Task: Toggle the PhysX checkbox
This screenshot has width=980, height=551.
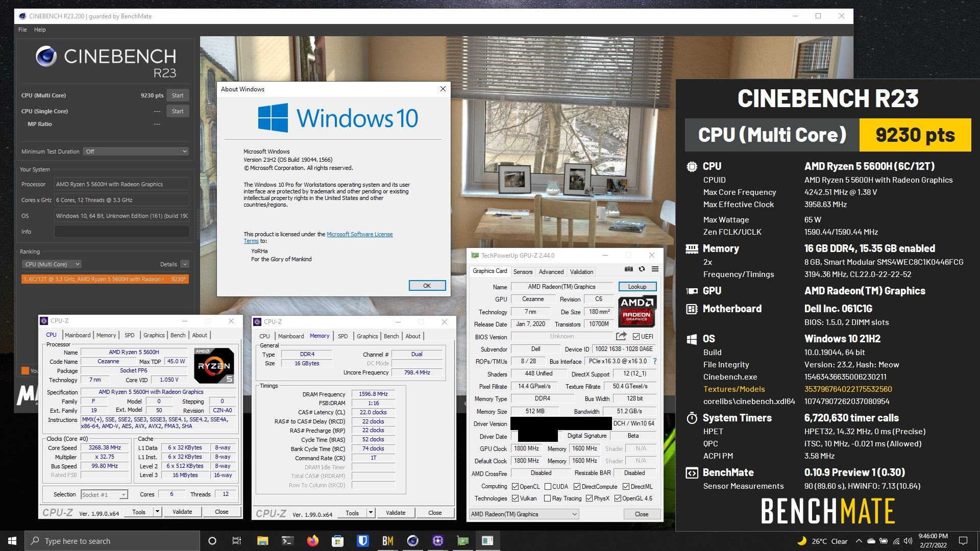Action: tap(589, 498)
